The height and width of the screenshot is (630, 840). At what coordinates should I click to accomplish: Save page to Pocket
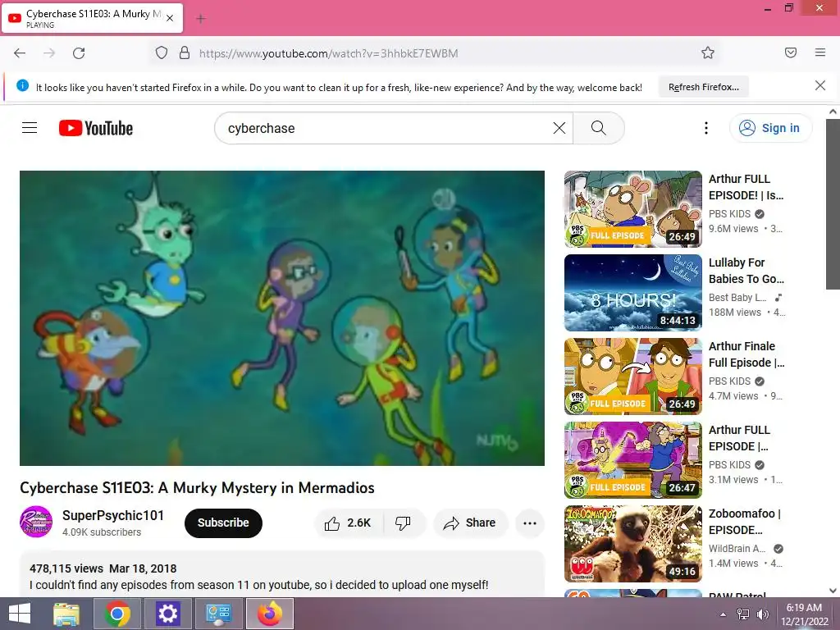tap(790, 52)
